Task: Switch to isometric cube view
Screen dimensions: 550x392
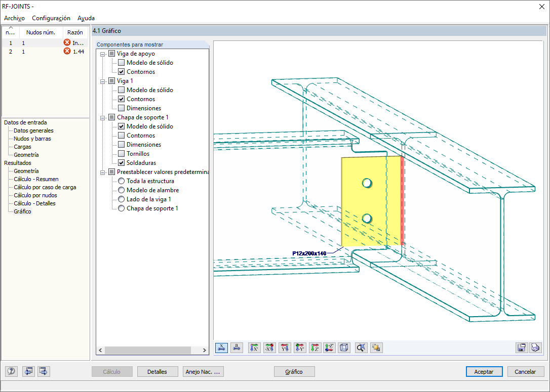Action: (x=344, y=348)
